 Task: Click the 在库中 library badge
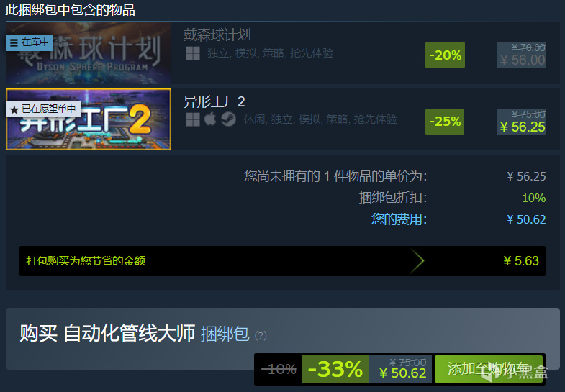30,42
